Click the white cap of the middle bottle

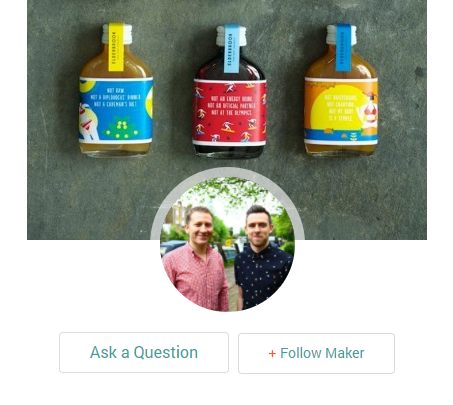point(232,36)
